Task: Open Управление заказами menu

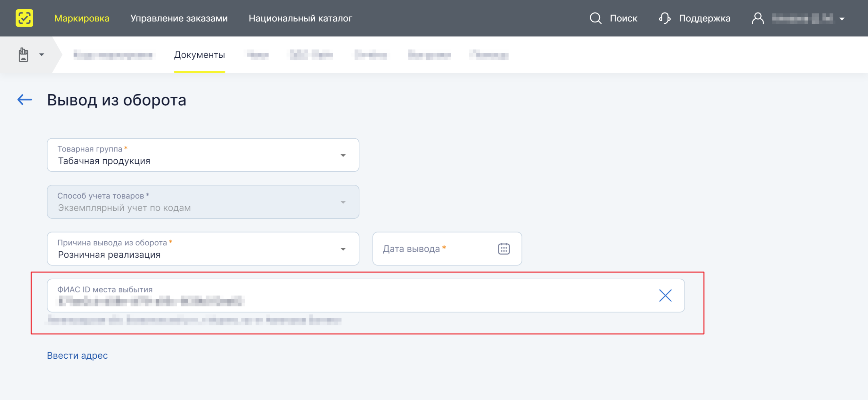Action: tap(179, 18)
